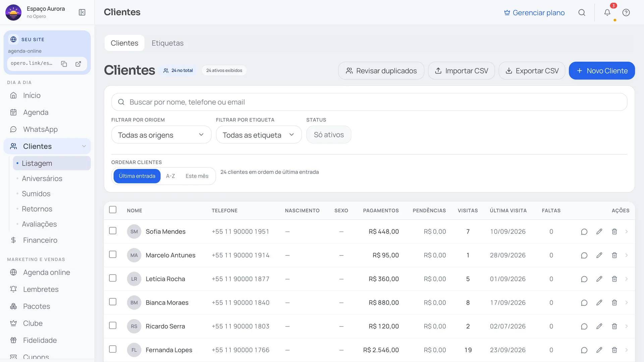644x362 pixels.
Task: Select Letícia Rocha's row checkbox
Action: click(113, 278)
